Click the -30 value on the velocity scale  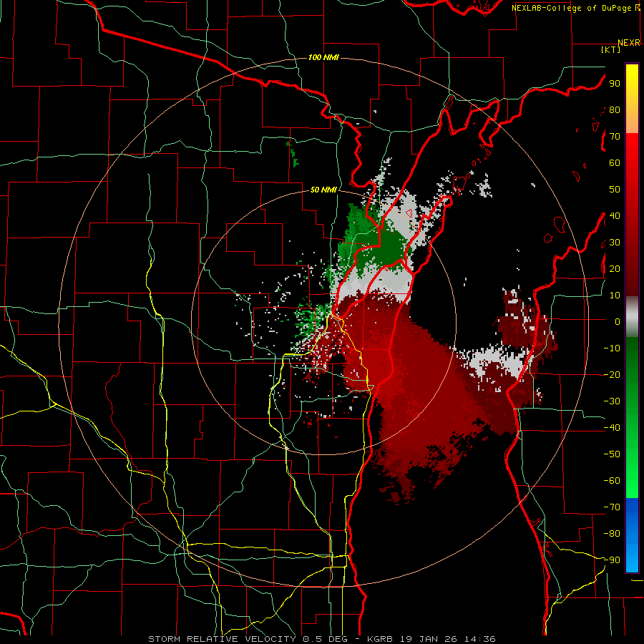pyautogui.click(x=612, y=401)
